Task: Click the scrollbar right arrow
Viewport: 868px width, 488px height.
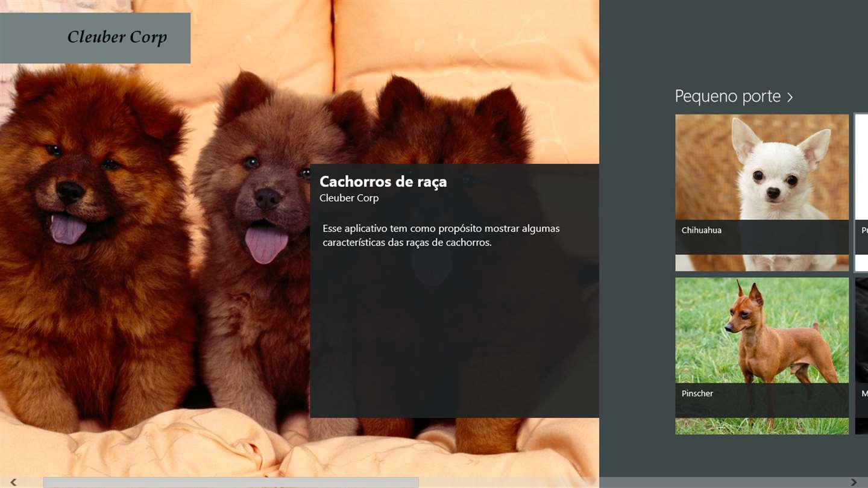Action: pyautogui.click(x=854, y=483)
